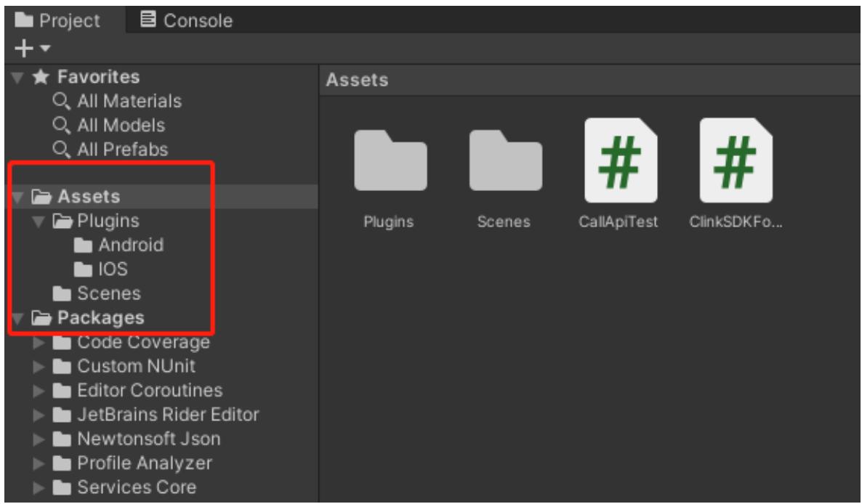The width and height of the screenshot is (862, 504).
Task: Click the Assets breadcrumb header
Action: pyautogui.click(x=355, y=80)
